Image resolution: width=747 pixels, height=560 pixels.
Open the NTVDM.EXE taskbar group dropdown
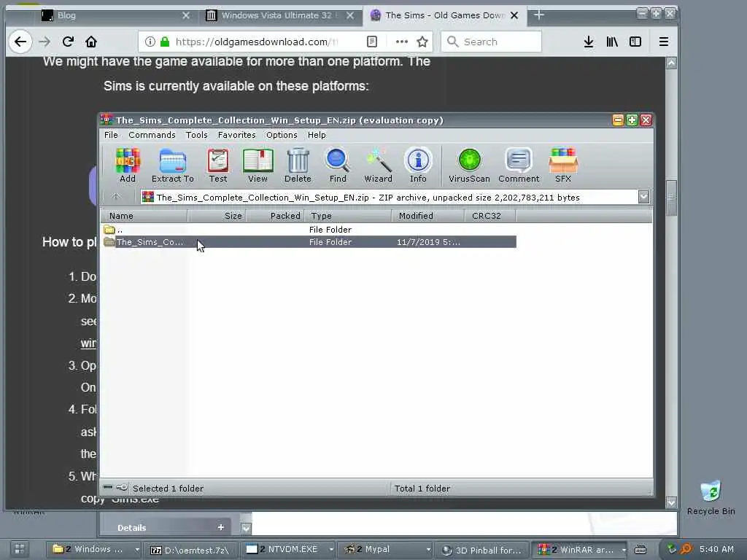pyautogui.click(x=331, y=550)
